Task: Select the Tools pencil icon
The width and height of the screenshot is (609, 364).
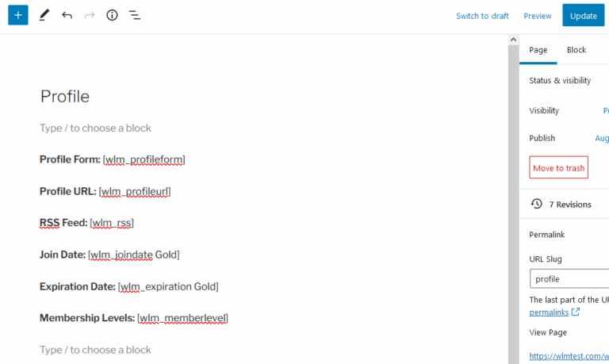Action: point(44,15)
